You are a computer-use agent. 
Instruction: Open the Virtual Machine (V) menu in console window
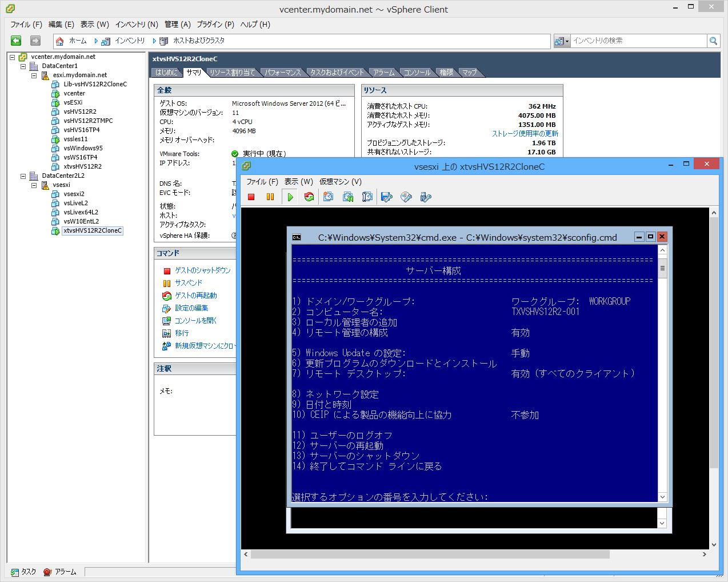pyautogui.click(x=341, y=182)
